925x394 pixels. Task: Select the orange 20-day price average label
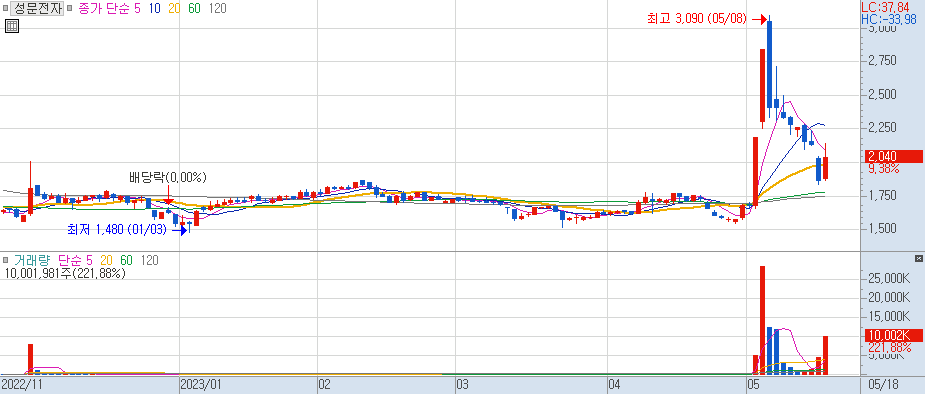coord(175,9)
